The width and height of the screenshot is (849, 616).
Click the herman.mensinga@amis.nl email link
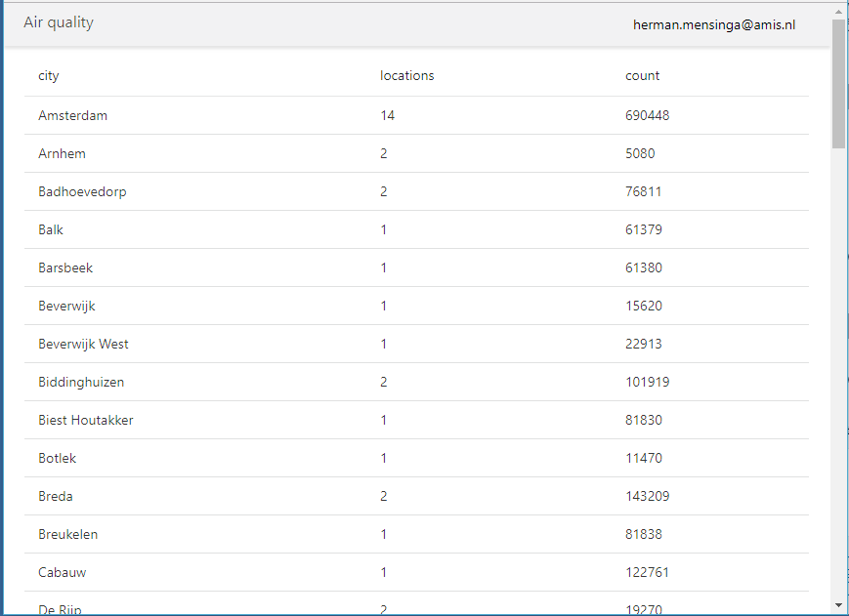pos(714,24)
